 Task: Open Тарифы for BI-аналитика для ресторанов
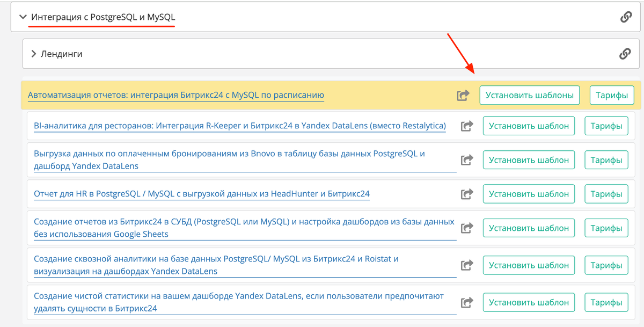(606, 126)
